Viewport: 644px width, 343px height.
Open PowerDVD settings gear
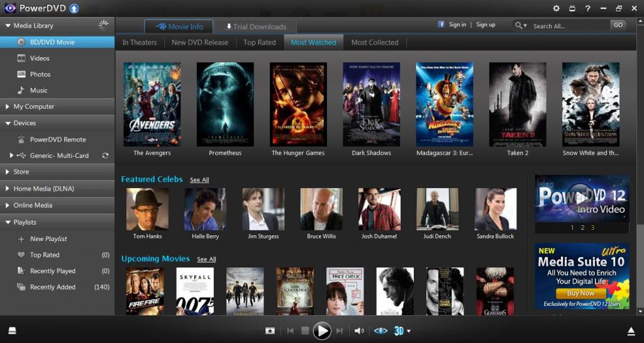coord(556,8)
